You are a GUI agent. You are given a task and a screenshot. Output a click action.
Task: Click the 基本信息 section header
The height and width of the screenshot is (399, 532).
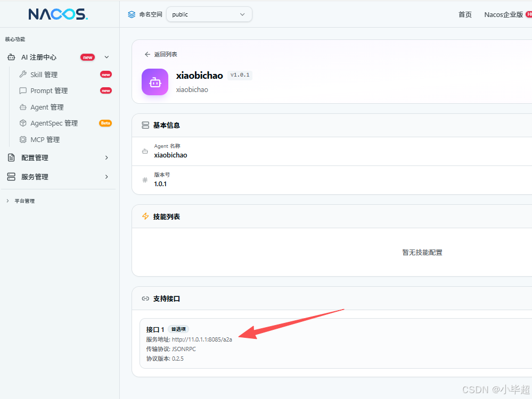pyautogui.click(x=166, y=126)
